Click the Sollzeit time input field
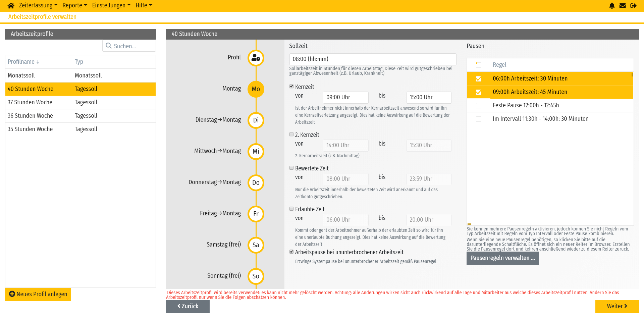The image size is (644, 318). tap(372, 59)
